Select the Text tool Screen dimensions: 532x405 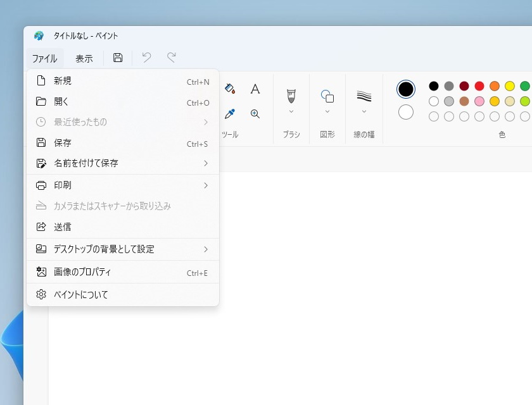[255, 89]
